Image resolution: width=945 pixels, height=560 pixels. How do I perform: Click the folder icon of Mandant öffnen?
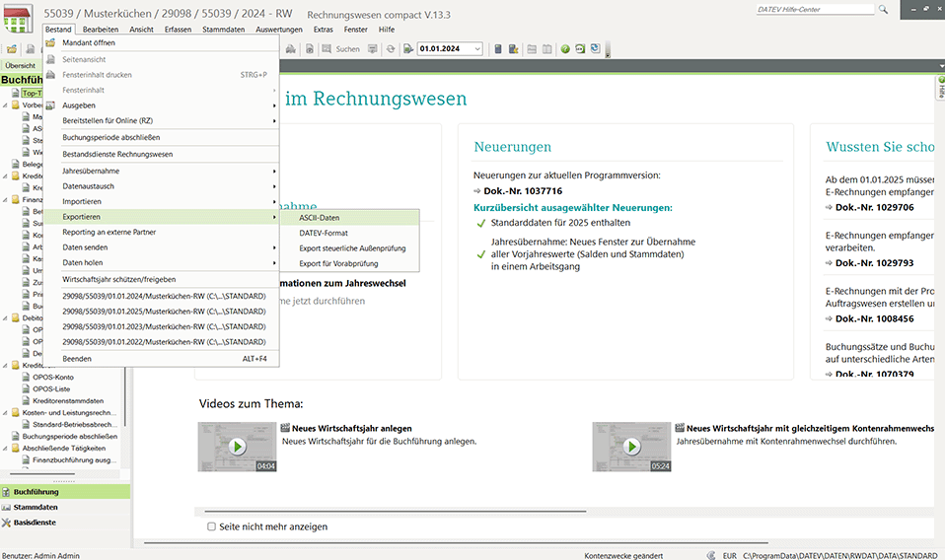[50, 42]
